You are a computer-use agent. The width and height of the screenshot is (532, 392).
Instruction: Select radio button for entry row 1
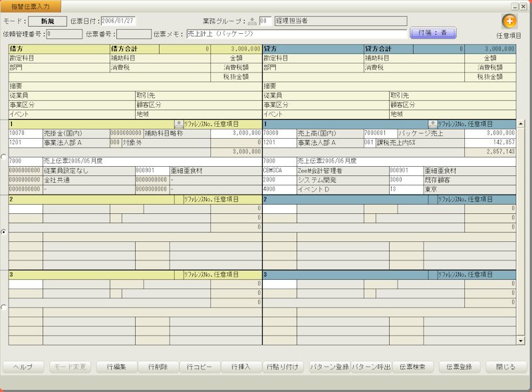3,157
